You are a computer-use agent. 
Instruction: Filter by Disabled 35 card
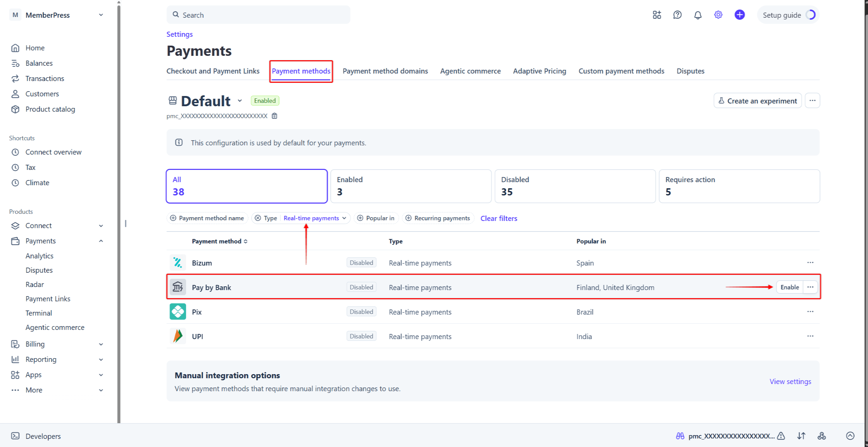tap(575, 186)
